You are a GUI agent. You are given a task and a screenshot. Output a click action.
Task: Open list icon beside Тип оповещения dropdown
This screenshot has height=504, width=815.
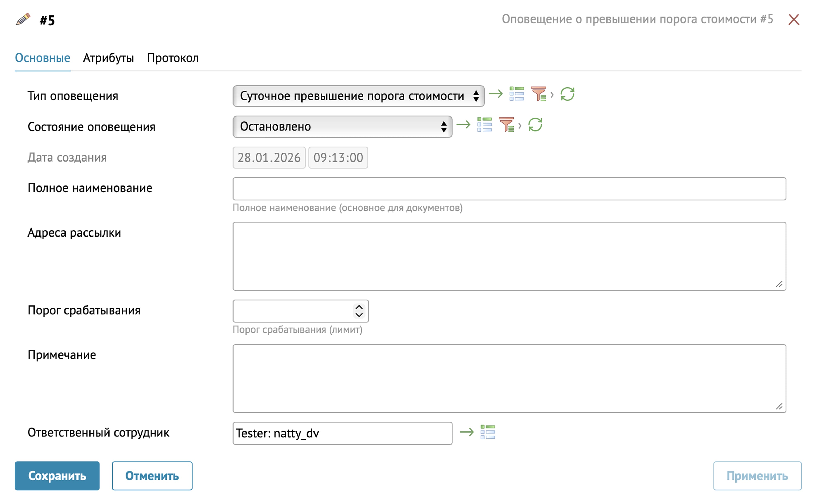517,94
